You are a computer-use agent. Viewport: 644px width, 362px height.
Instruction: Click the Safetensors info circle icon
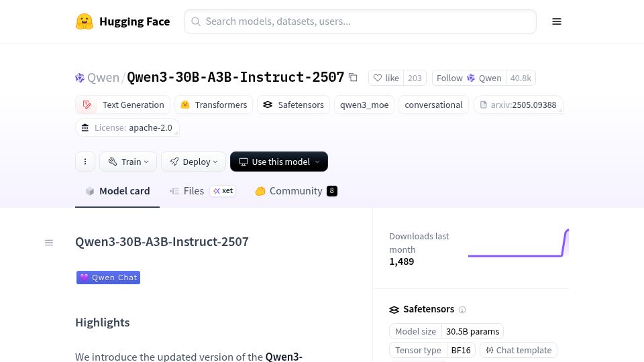462,310
